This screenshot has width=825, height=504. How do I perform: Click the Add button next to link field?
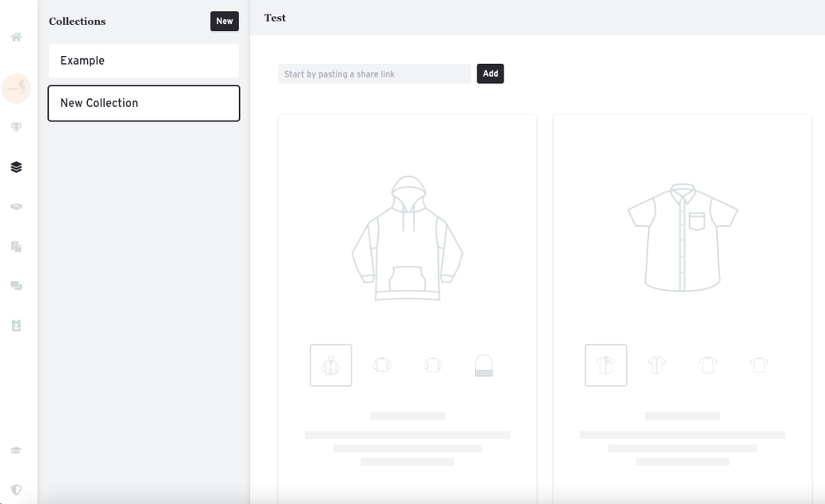(x=490, y=73)
